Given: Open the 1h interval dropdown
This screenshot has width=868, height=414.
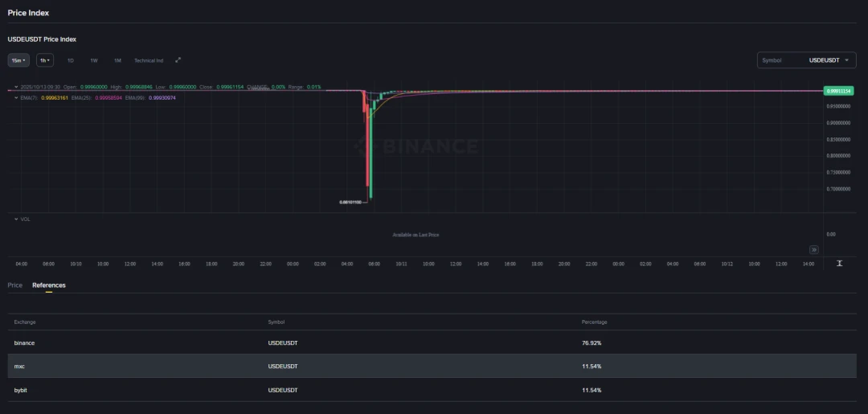Looking at the screenshot, I should (x=45, y=60).
